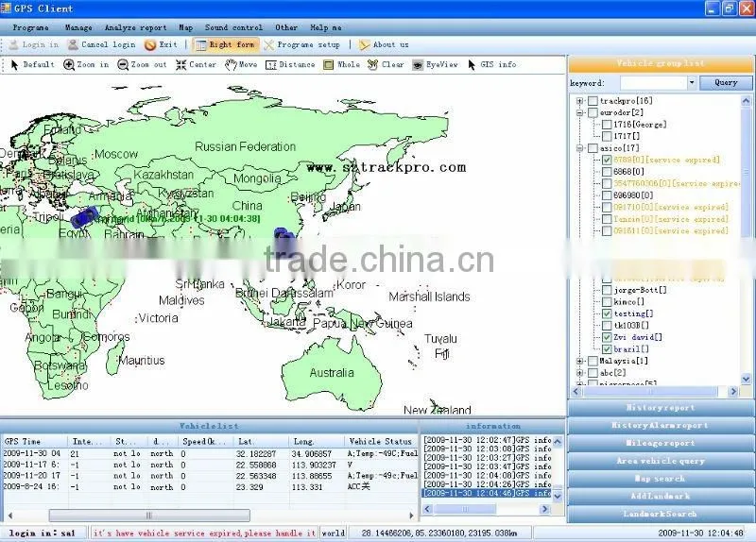Image resolution: width=756 pixels, height=542 pixels.
Task: Click the Exit toolbar icon
Action: pos(150,44)
